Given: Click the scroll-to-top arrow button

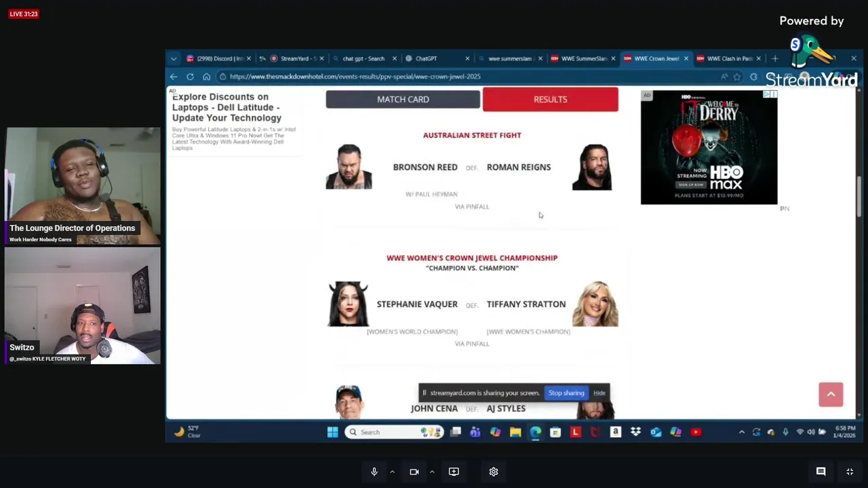Looking at the screenshot, I should pos(831,394).
